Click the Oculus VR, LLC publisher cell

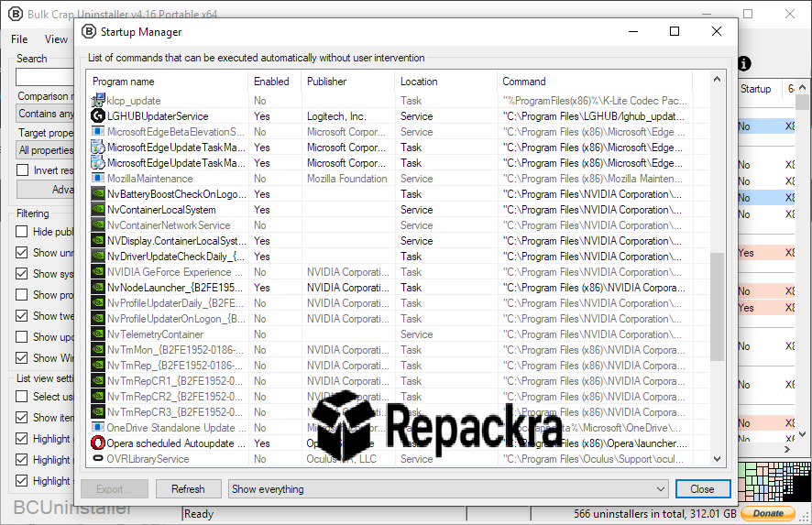click(342, 458)
